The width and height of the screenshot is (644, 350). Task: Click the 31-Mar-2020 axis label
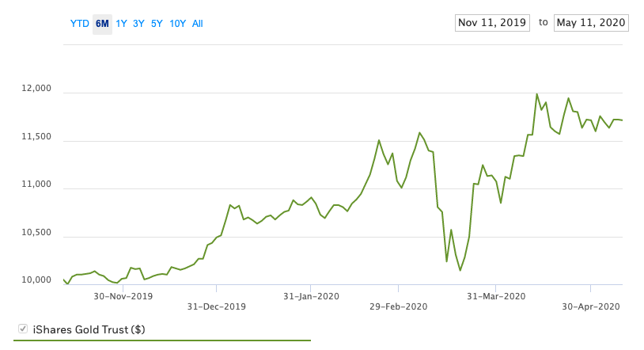point(496,296)
